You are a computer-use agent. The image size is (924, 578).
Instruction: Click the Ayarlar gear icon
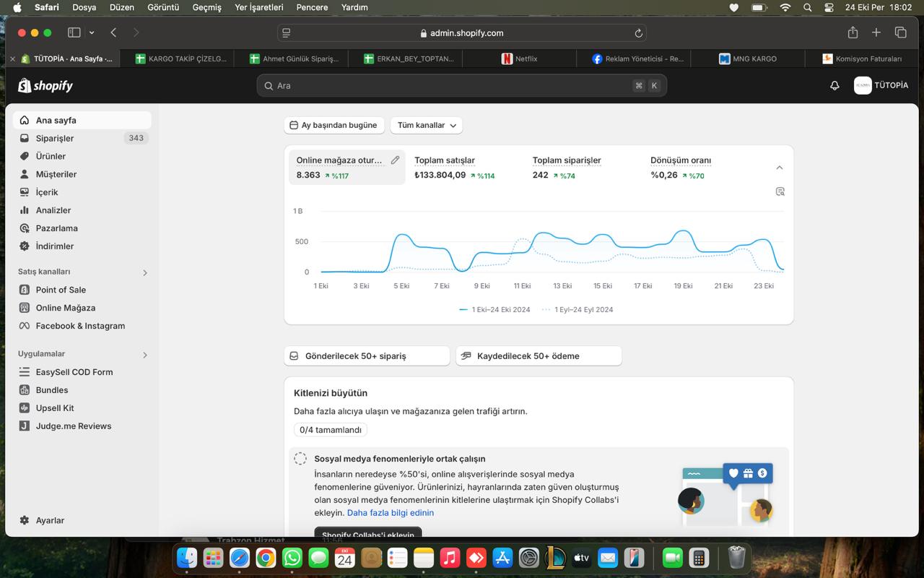coord(25,520)
